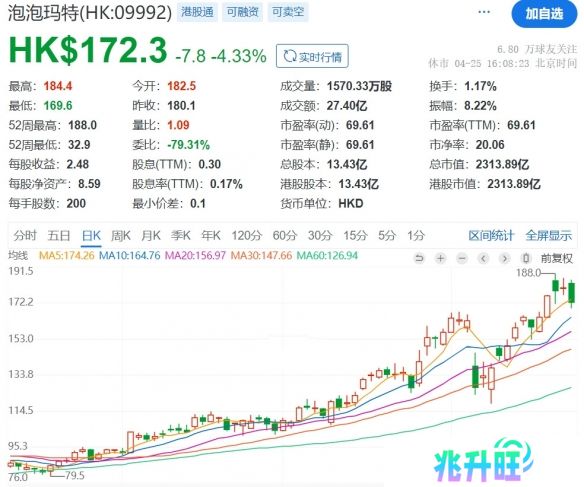The width and height of the screenshot is (584, 487).
Task: Click 成交量 value 1570.33万股
Action: pyautogui.click(x=359, y=86)
